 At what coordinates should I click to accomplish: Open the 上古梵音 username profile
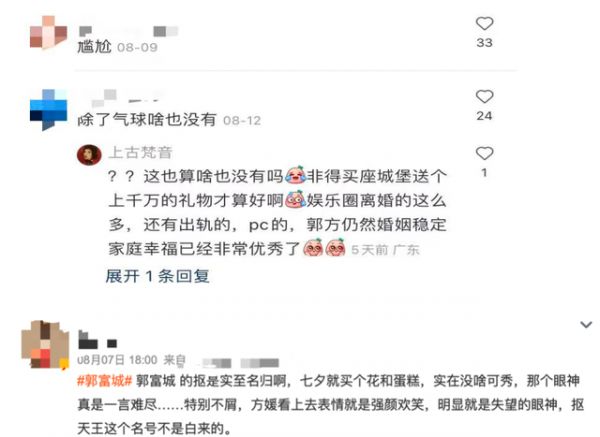click(140, 152)
